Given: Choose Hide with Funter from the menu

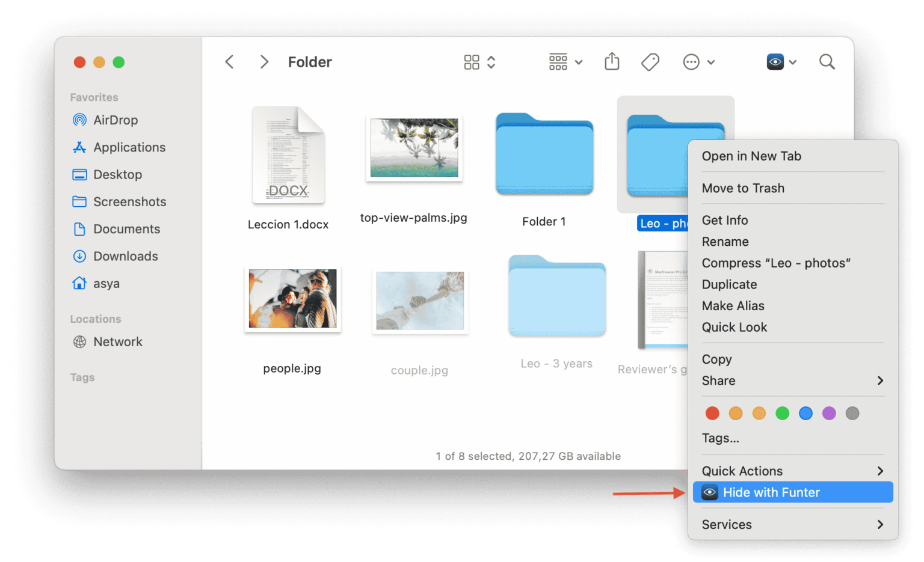Looking at the screenshot, I should 772,492.
